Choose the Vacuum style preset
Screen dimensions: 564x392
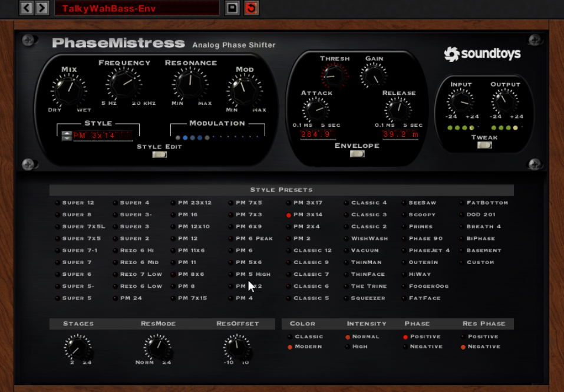362,251
